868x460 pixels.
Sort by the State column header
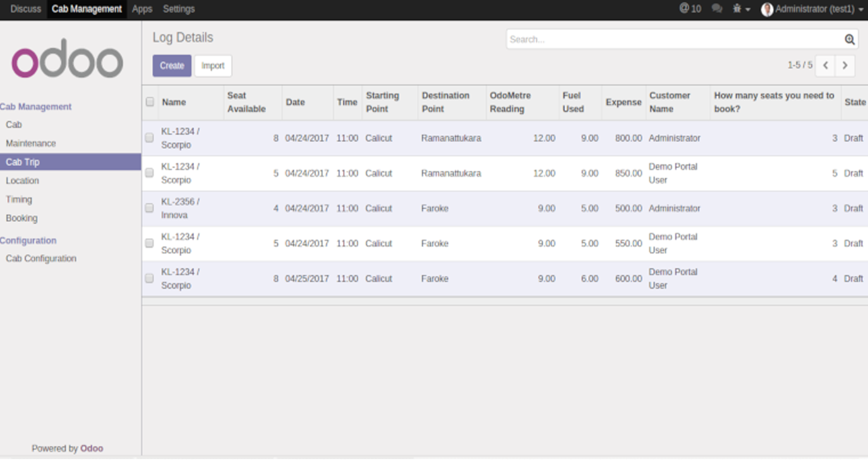[855, 102]
